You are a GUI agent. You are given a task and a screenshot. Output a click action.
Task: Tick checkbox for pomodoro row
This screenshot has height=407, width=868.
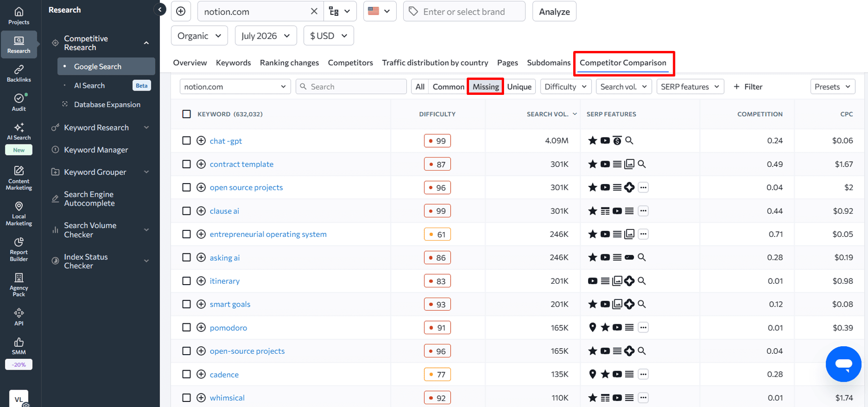point(186,328)
